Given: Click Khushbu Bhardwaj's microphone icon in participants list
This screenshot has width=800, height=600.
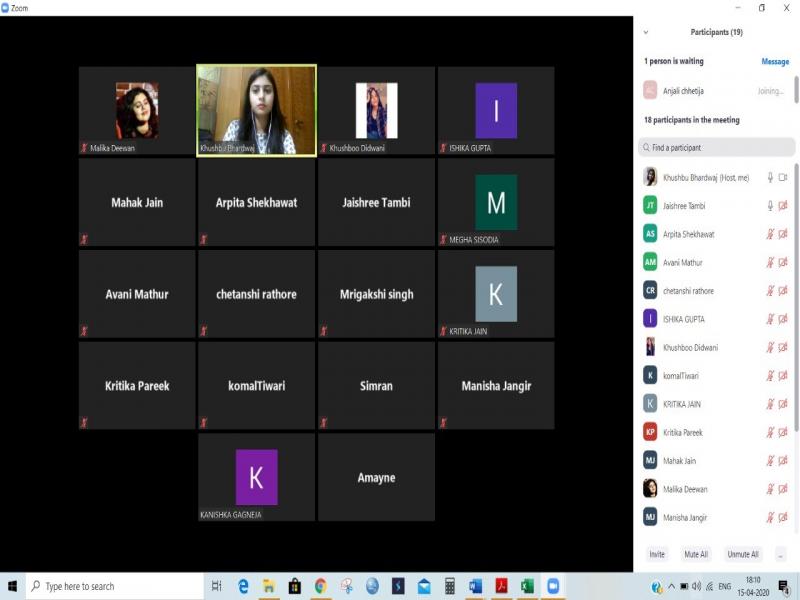Looking at the screenshot, I should tap(770, 177).
